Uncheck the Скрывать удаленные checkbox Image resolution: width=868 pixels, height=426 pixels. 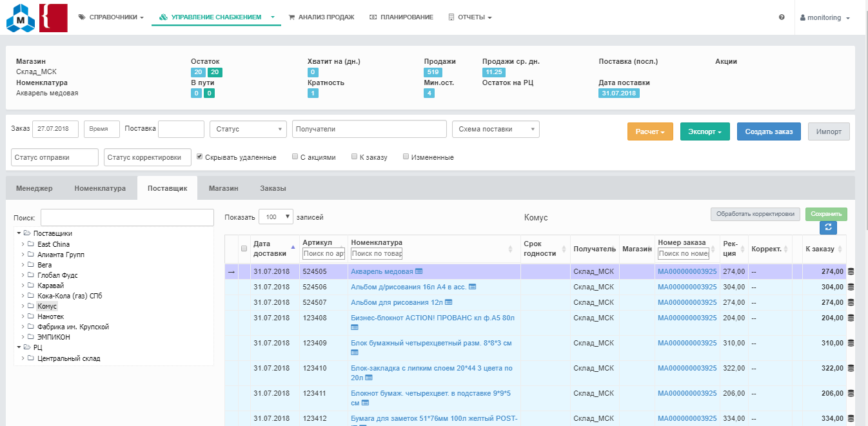(x=200, y=156)
